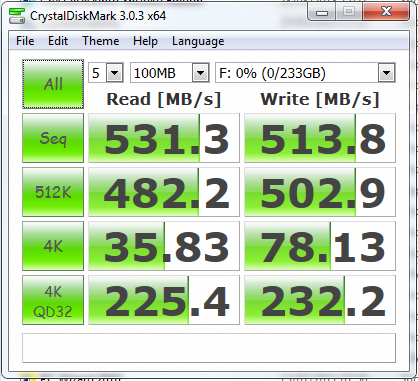Image resolution: width=418 pixels, height=381 pixels.
Task: Click the 512K read result 482.2
Action: [164, 192]
